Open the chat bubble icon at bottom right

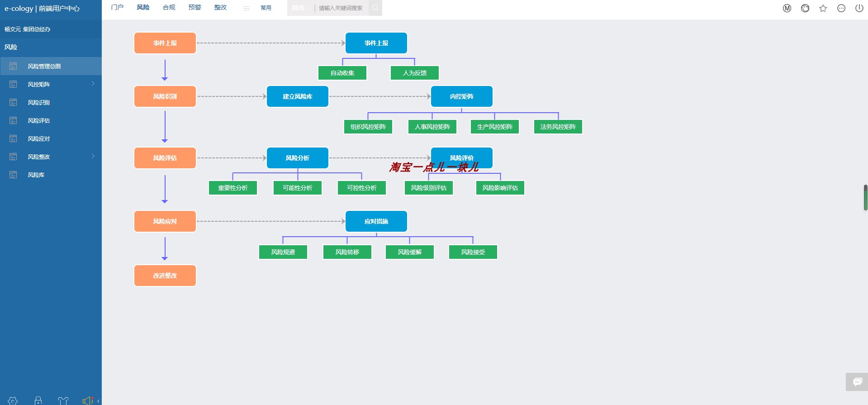click(857, 382)
